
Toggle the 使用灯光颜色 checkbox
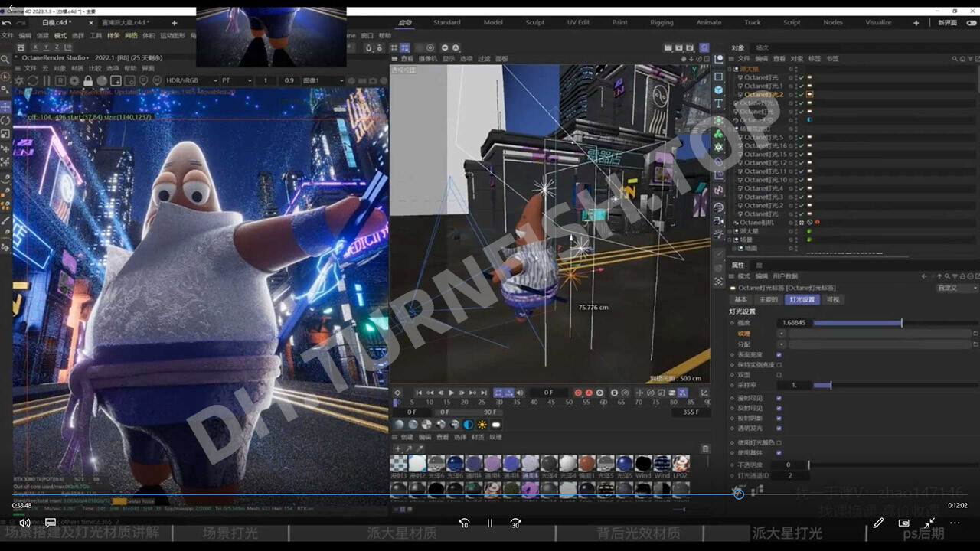pos(779,442)
